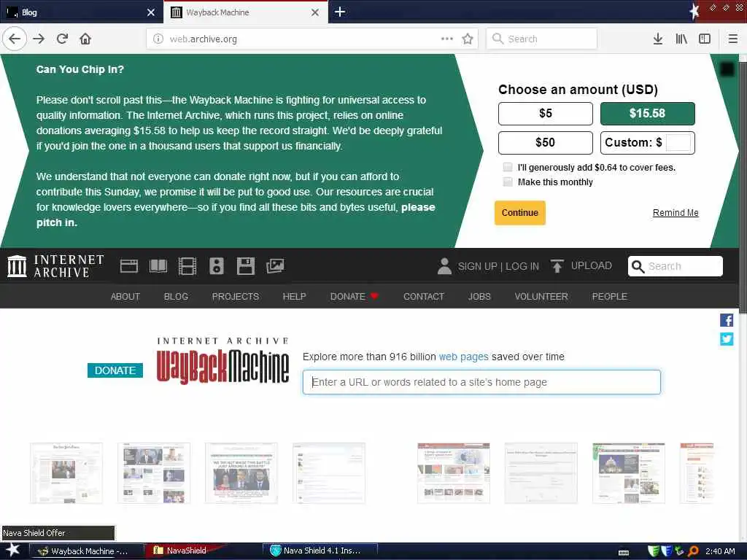Click the user avatar icon

[444, 266]
